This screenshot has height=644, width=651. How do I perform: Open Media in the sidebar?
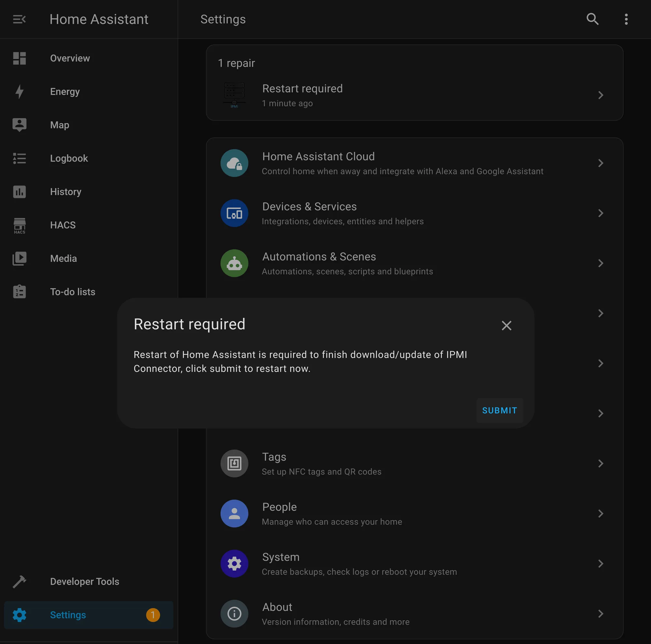click(89, 259)
